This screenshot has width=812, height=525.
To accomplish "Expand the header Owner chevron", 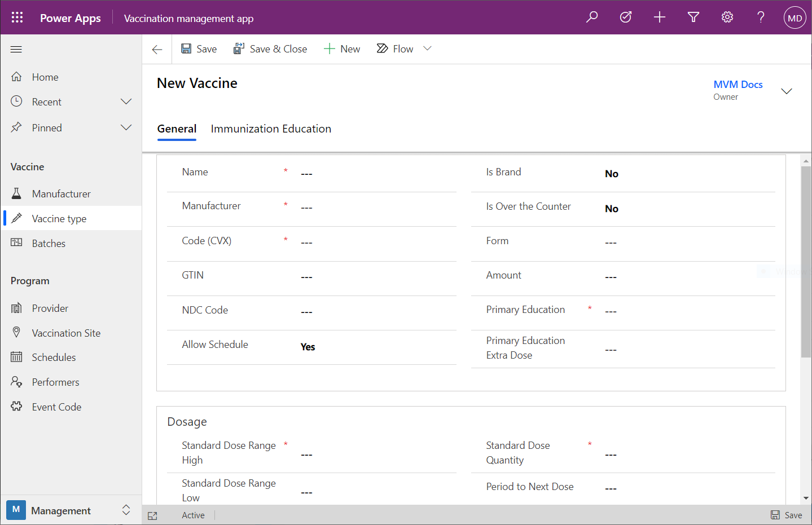I will (x=786, y=91).
